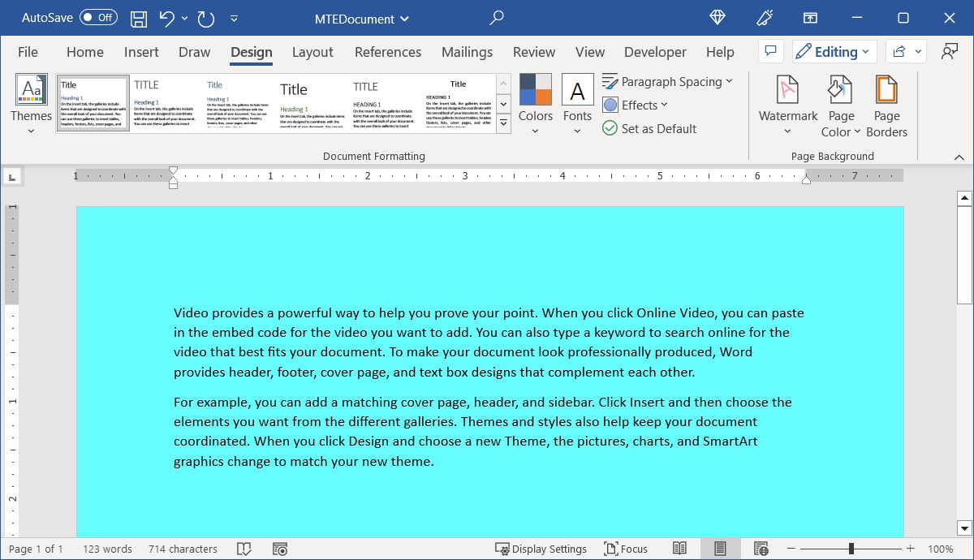Save the document using the Save icon
This screenshot has width=974, height=560.
click(138, 18)
